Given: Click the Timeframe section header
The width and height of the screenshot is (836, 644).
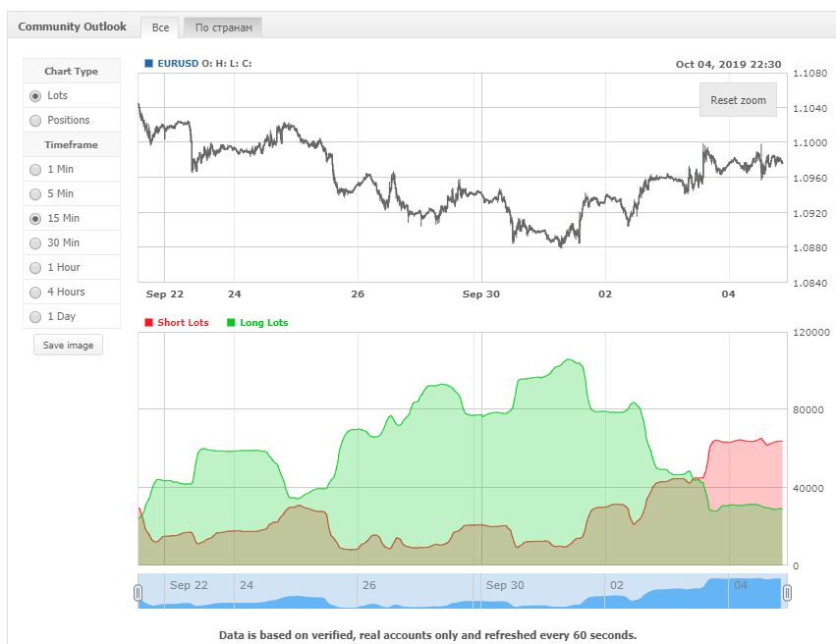Looking at the screenshot, I should click(71, 144).
